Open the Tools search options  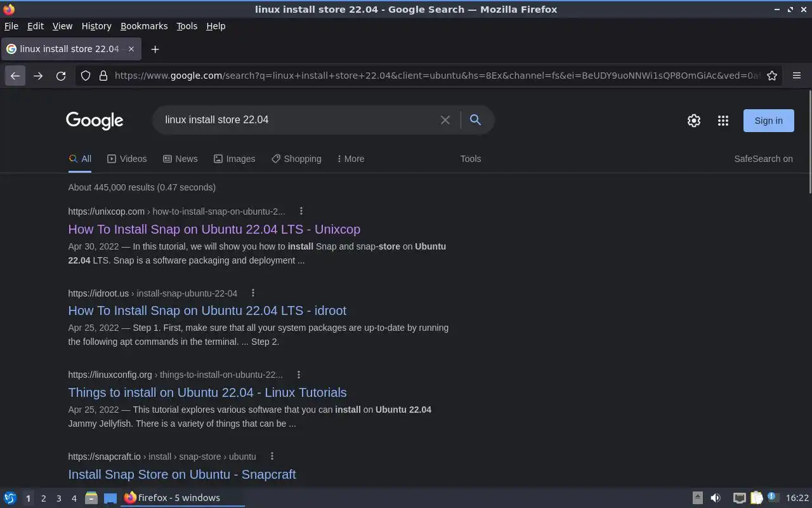tap(471, 159)
